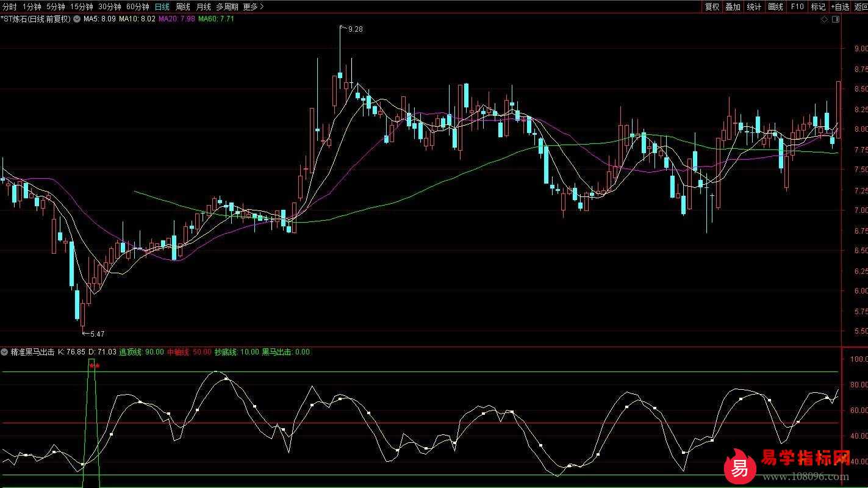This screenshot has height=488, width=868.
Task: Select the 60分钟 period tab
Action: [x=137, y=7]
